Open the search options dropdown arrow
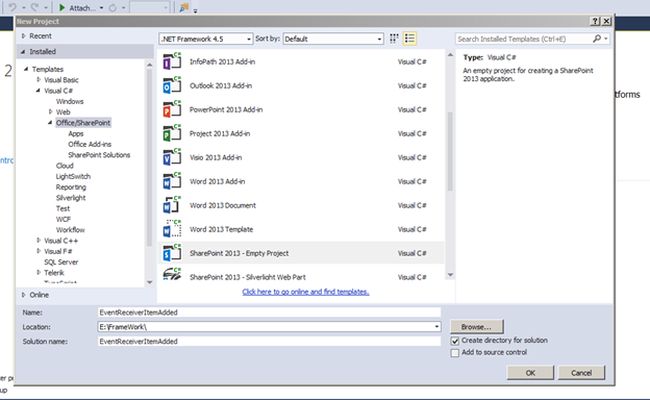 coord(606,39)
